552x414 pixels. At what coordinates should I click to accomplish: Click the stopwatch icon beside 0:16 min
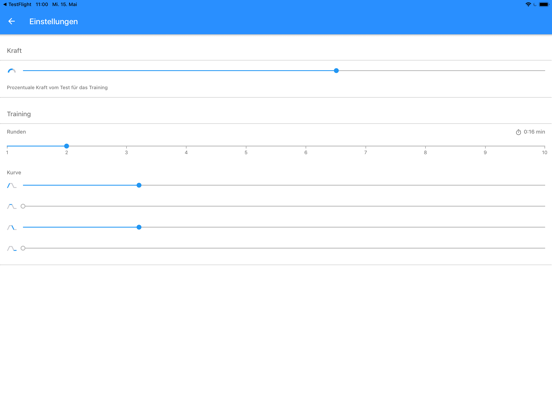point(518,132)
